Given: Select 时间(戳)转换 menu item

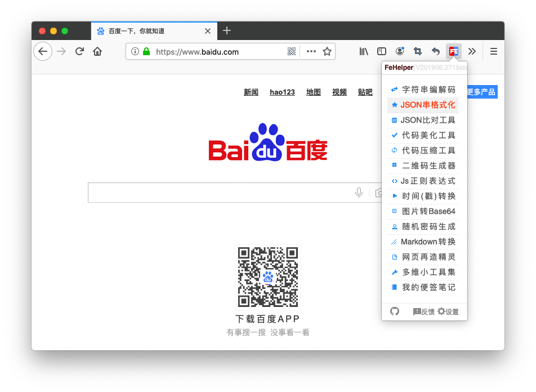Looking at the screenshot, I should click(x=422, y=197).
